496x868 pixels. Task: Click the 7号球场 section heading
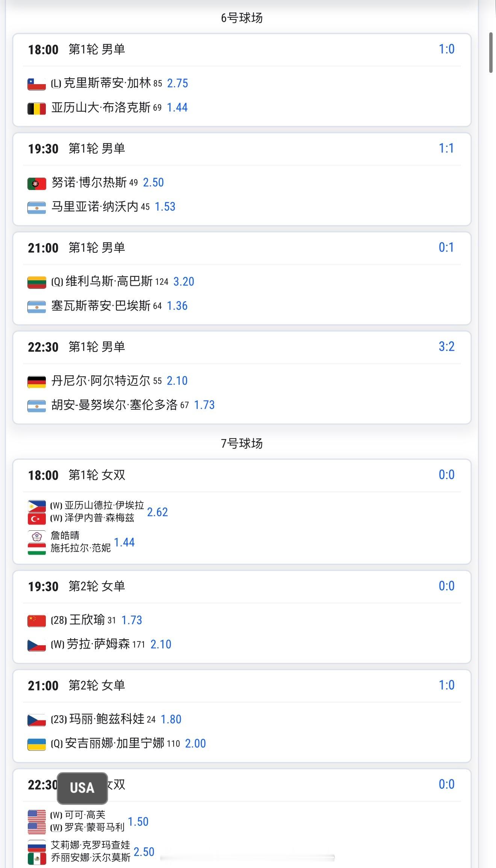tap(242, 444)
